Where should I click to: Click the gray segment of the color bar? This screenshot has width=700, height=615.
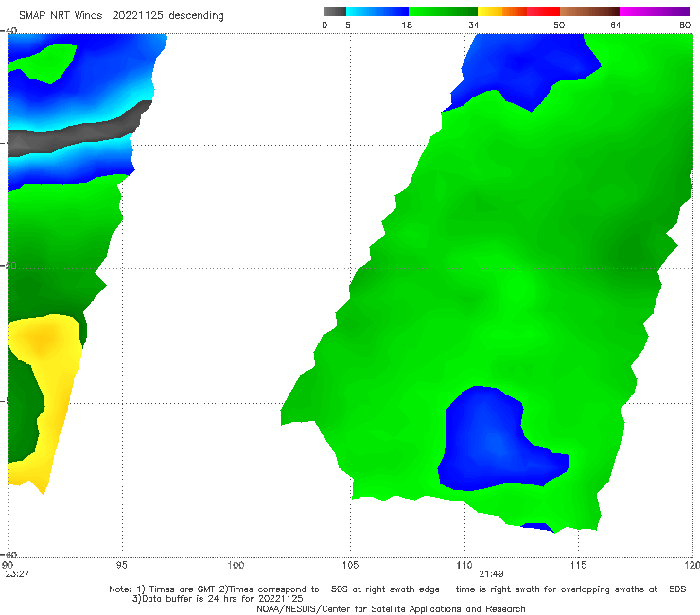coord(334,11)
